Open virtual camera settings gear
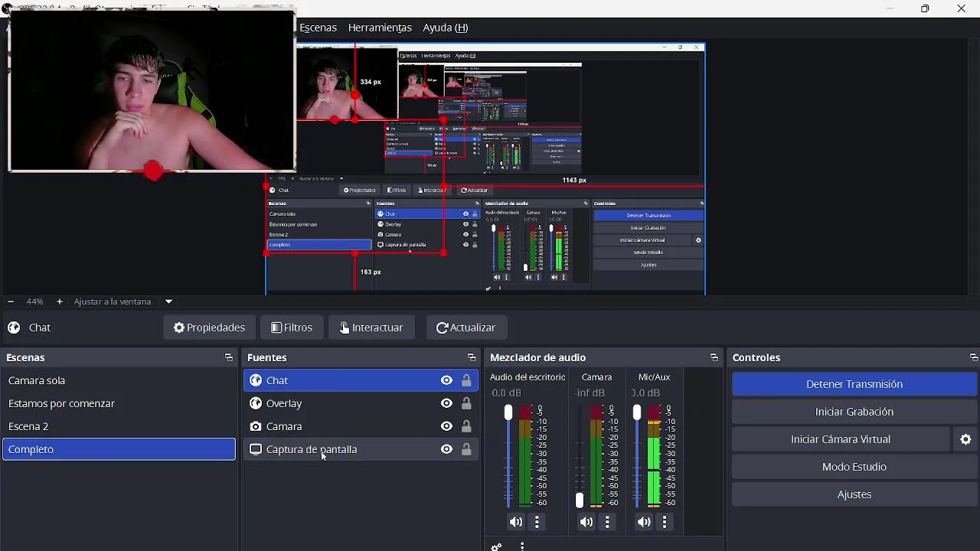This screenshot has height=551, width=980. click(x=965, y=439)
